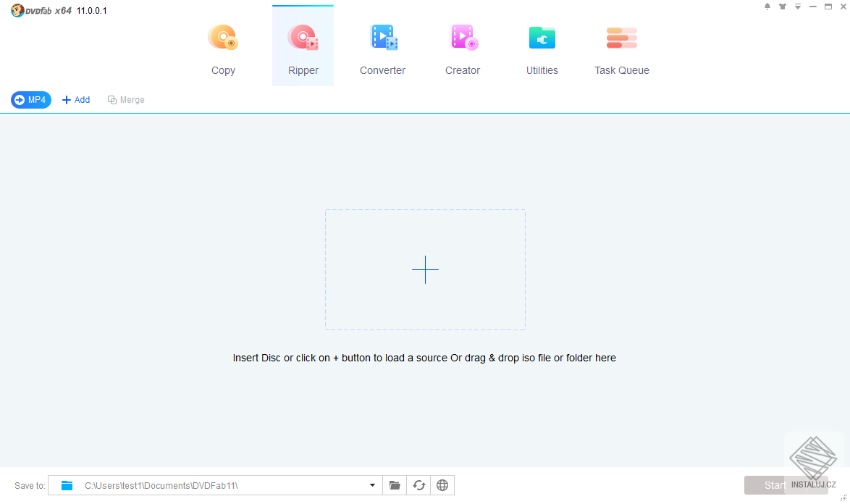Viewport: 850px width, 504px height.
Task: Click the globe icon next to path
Action: click(x=442, y=485)
